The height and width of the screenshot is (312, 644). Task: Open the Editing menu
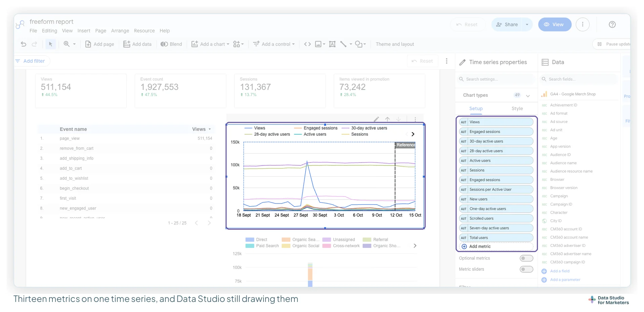49,31
